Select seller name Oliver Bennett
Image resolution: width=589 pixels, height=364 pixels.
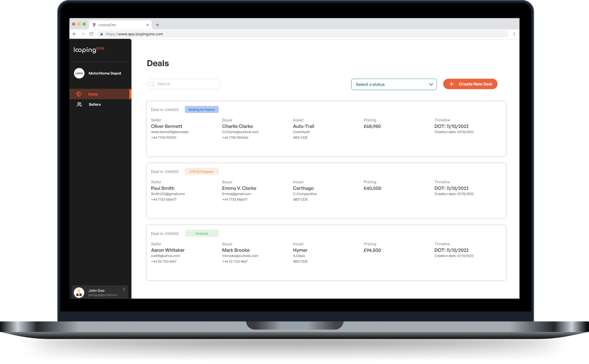pyautogui.click(x=167, y=126)
